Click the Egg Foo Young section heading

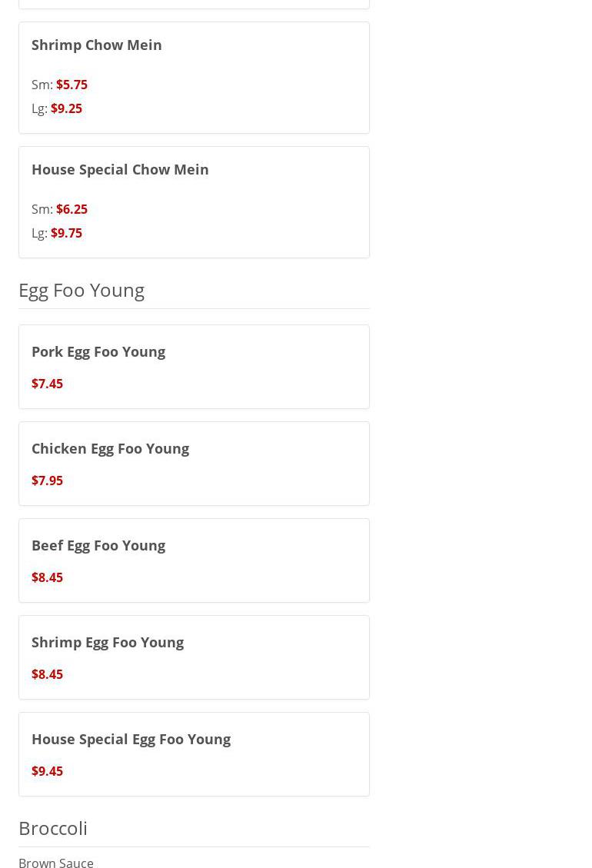[x=81, y=290]
